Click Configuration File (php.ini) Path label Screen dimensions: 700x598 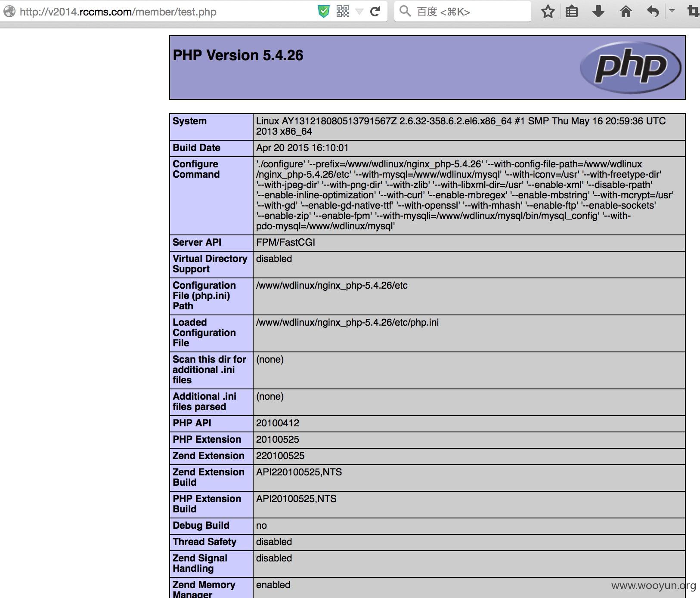tap(204, 296)
